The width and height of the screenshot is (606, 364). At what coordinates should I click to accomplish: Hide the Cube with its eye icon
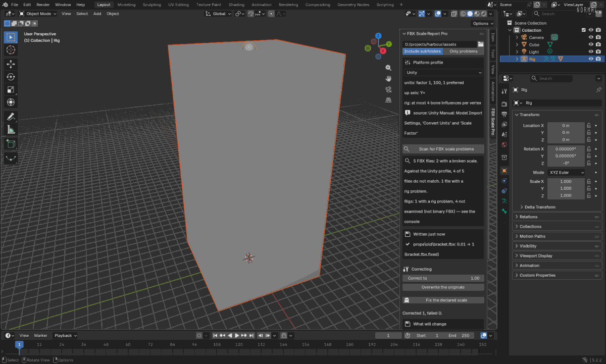pyautogui.click(x=591, y=44)
